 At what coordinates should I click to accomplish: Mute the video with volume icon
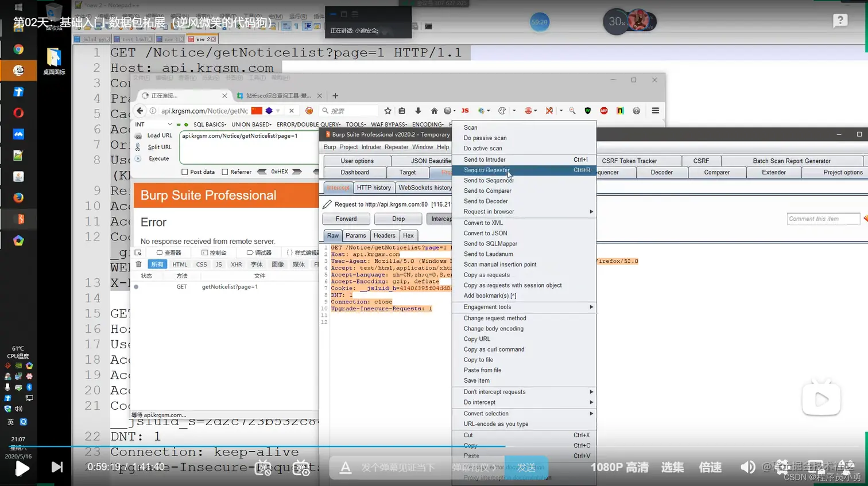(747, 467)
